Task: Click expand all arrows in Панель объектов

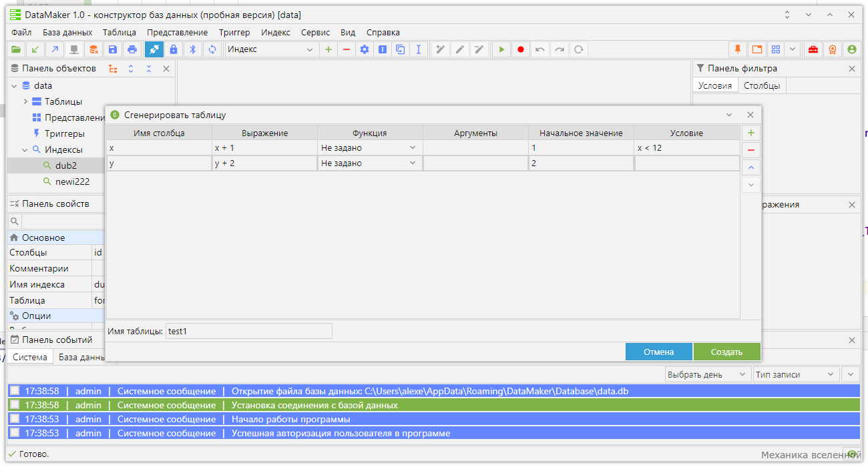Action: (x=131, y=69)
